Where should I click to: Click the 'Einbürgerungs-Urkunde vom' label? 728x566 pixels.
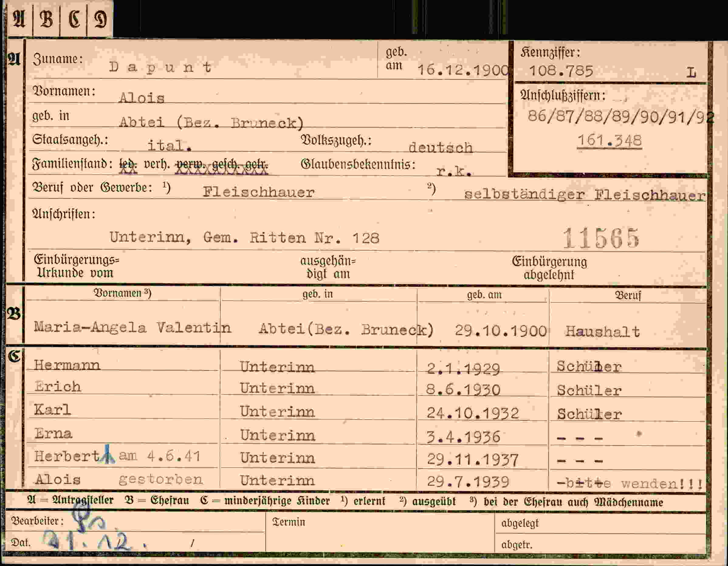[76, 266]
